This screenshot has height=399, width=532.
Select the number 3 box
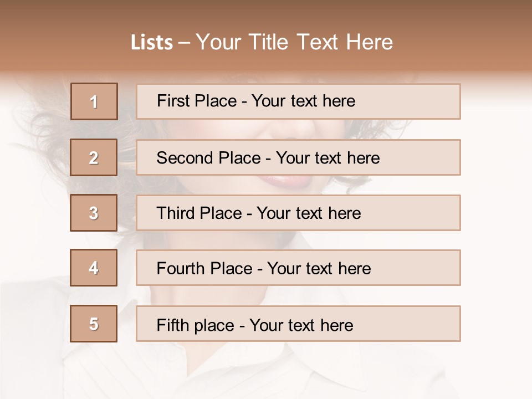point(94,213)
